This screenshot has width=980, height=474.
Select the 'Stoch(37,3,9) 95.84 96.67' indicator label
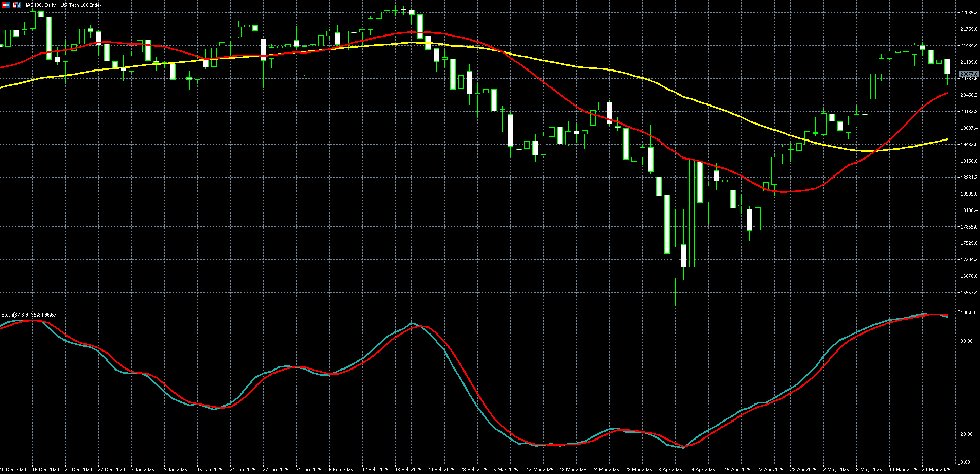coord(29,314)
